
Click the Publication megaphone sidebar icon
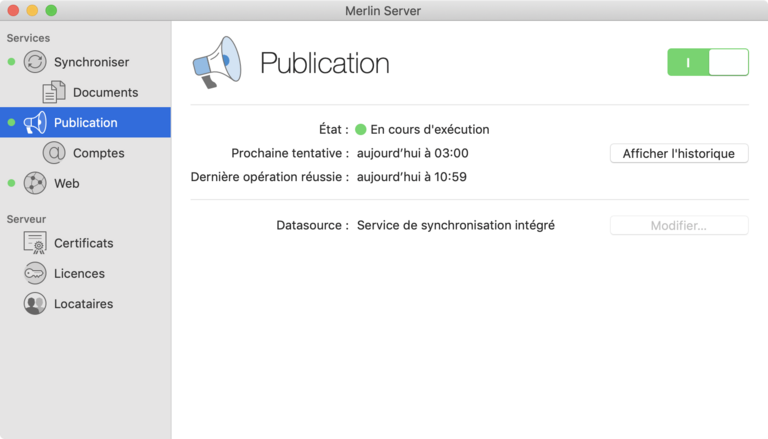point(35,122)
